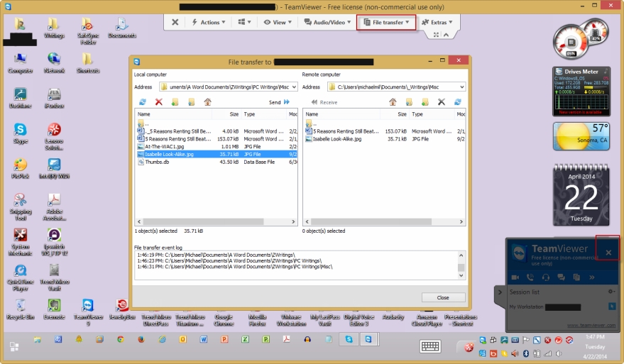Collapse the TeamViewer side panel arrow
The height and width of the screenshot is (364, 624).
click(499, 292)
